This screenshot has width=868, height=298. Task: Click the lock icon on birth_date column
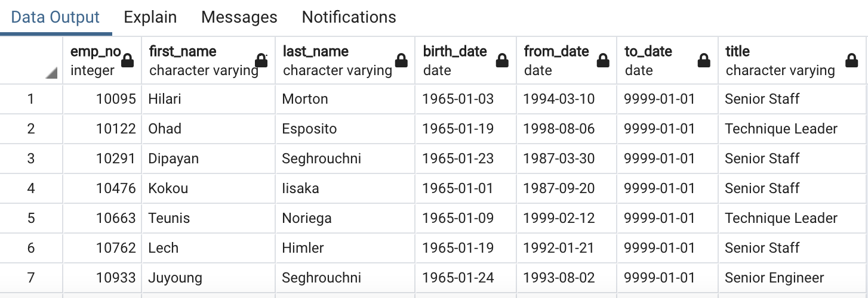click(503, 61)
